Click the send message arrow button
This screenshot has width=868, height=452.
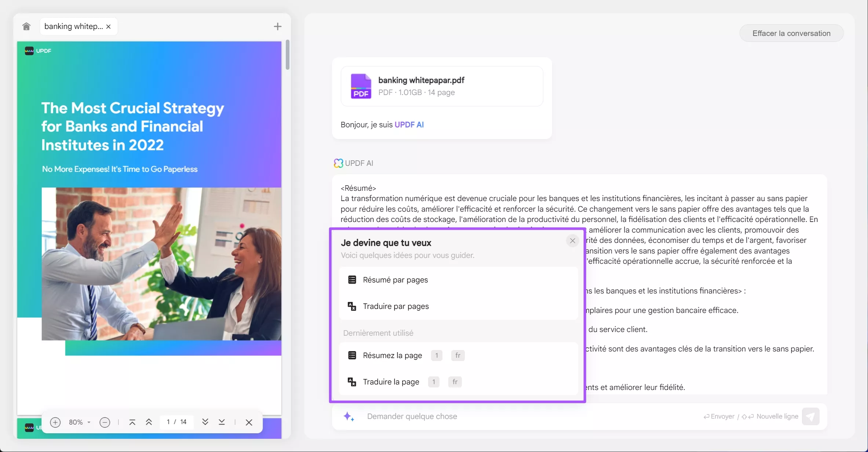[810, 416]
